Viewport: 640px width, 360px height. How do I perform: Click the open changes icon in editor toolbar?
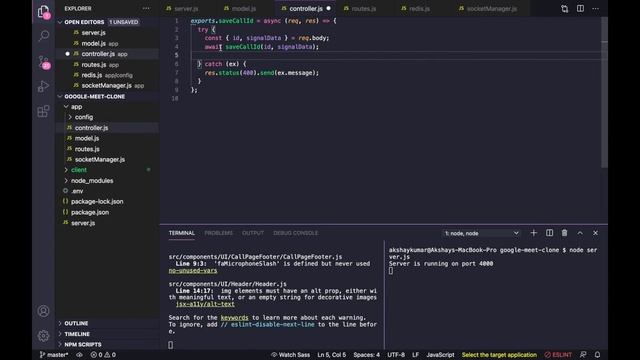[564, 9]
